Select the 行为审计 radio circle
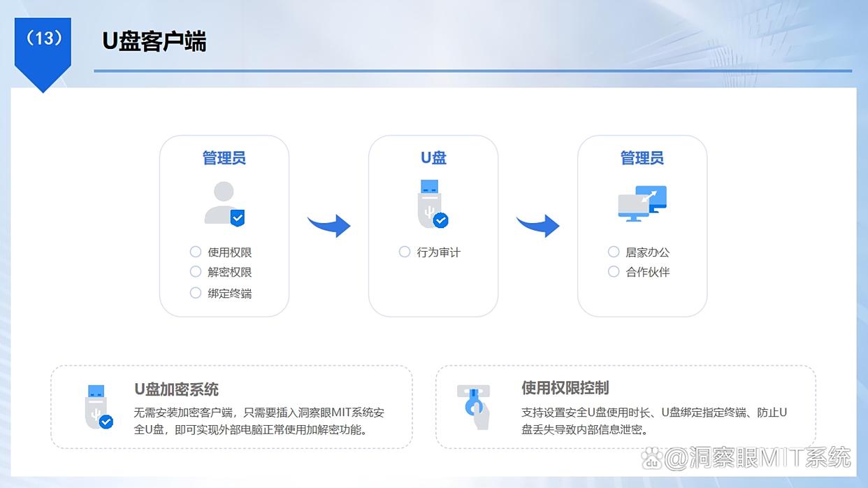Viewport: 868px width, 488px height. coord(405,252)
